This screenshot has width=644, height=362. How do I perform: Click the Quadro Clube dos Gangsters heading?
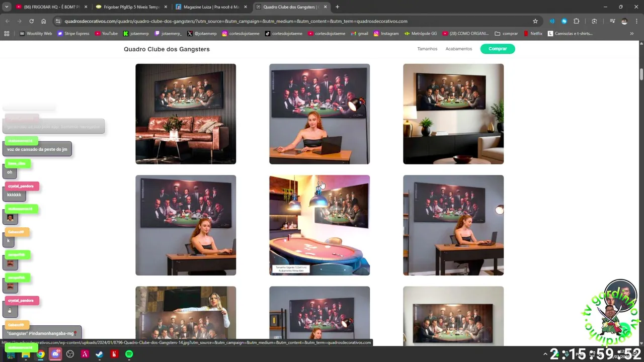point(167,49)
